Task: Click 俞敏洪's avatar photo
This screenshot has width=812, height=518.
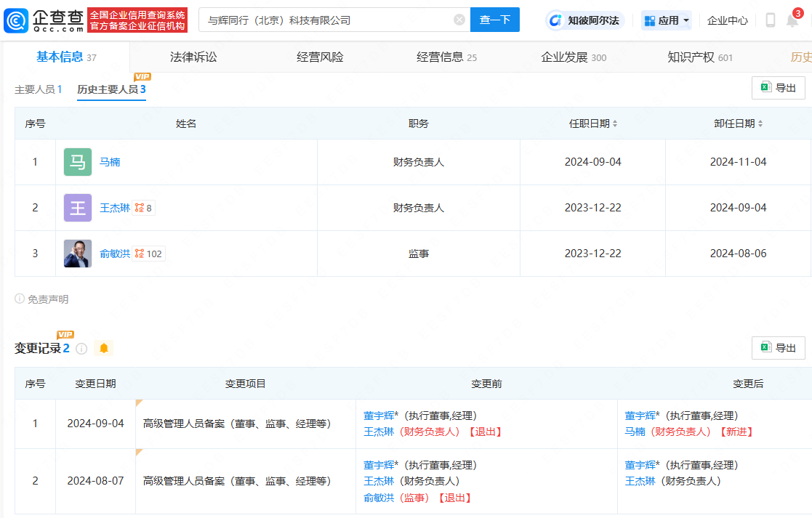Action: [x=77, y=254]
